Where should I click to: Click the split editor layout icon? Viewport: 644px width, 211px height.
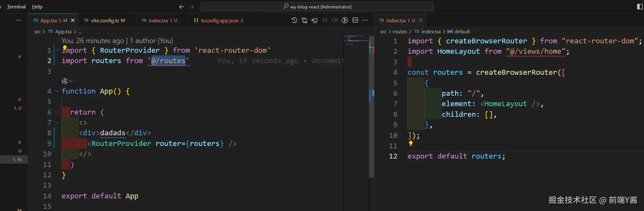[355, 20]
